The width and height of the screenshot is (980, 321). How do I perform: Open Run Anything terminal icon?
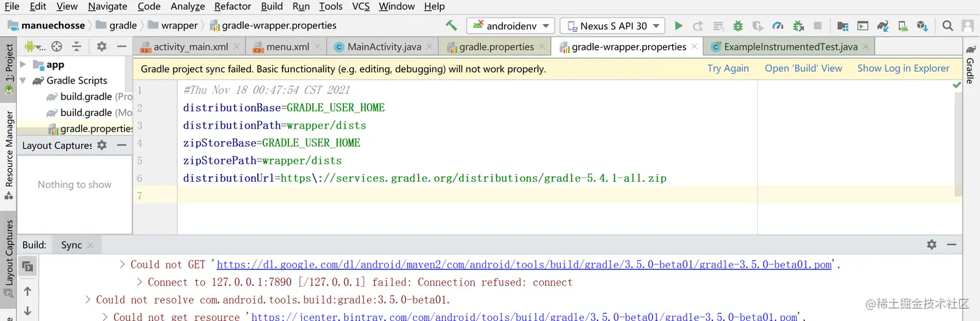click(x=862, y=26)
